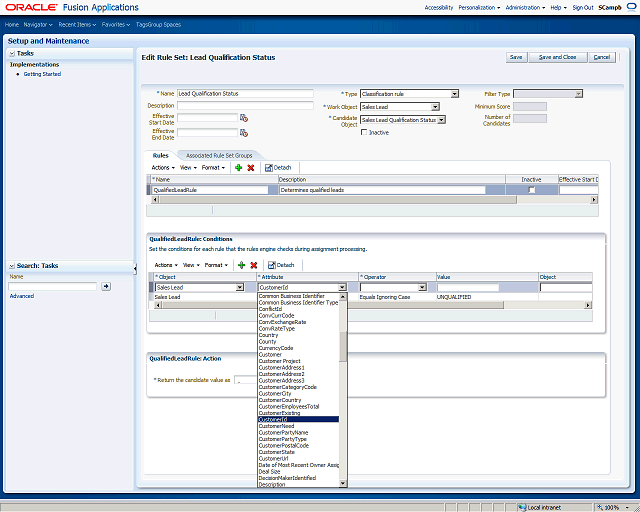Open Rules Actions menu
640x512 pixels.
tap(163, 167)
